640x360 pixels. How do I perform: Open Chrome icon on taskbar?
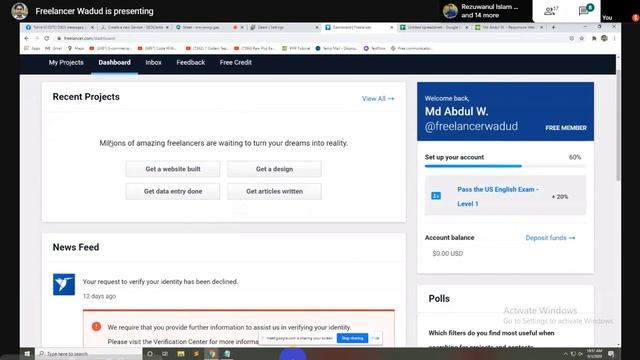(x=212, y=354)
